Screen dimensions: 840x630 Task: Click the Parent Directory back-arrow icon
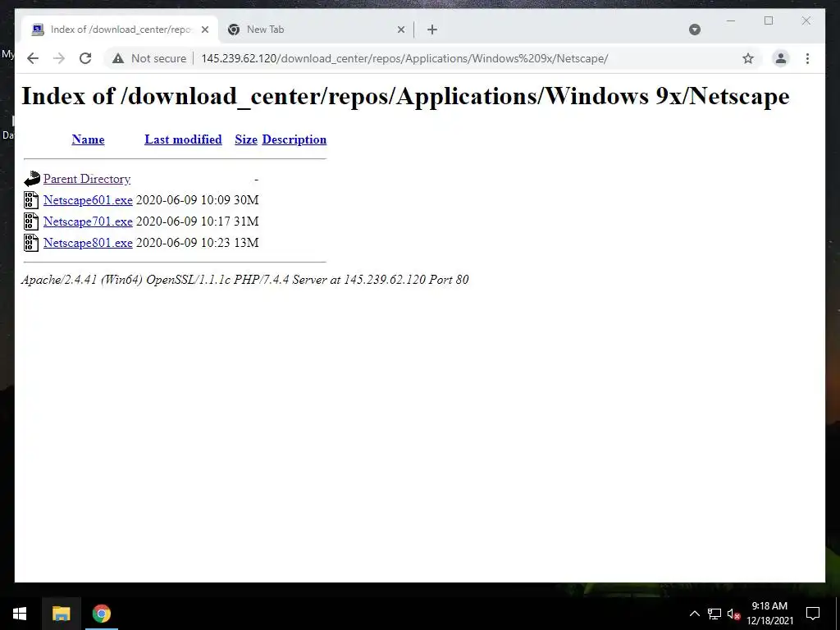[x=32, y=179]
